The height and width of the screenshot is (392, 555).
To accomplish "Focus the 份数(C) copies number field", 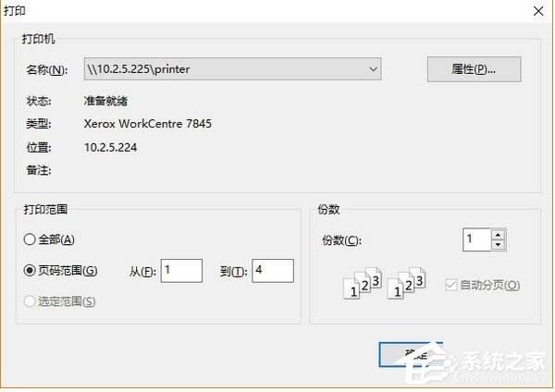I will click(476, 240).
